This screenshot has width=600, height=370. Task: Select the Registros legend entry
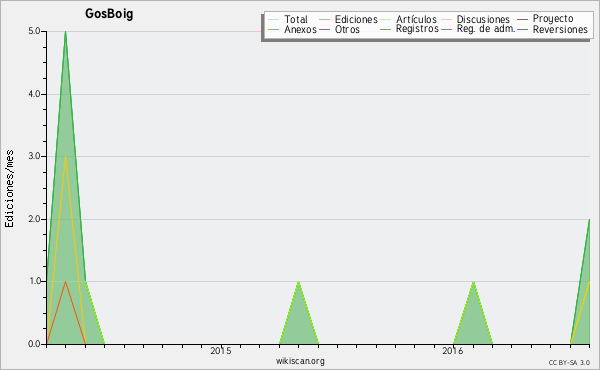tap(409, 29)
